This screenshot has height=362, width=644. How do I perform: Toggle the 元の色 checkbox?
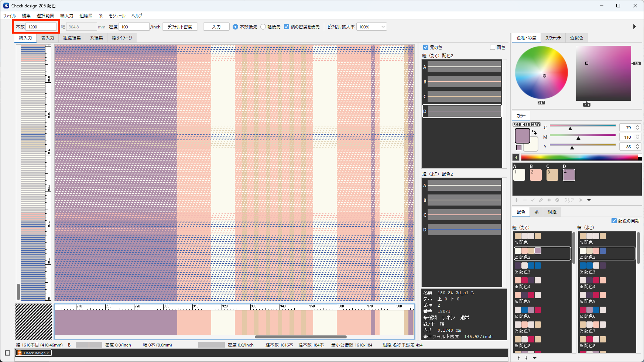click(x=426, y=47)
